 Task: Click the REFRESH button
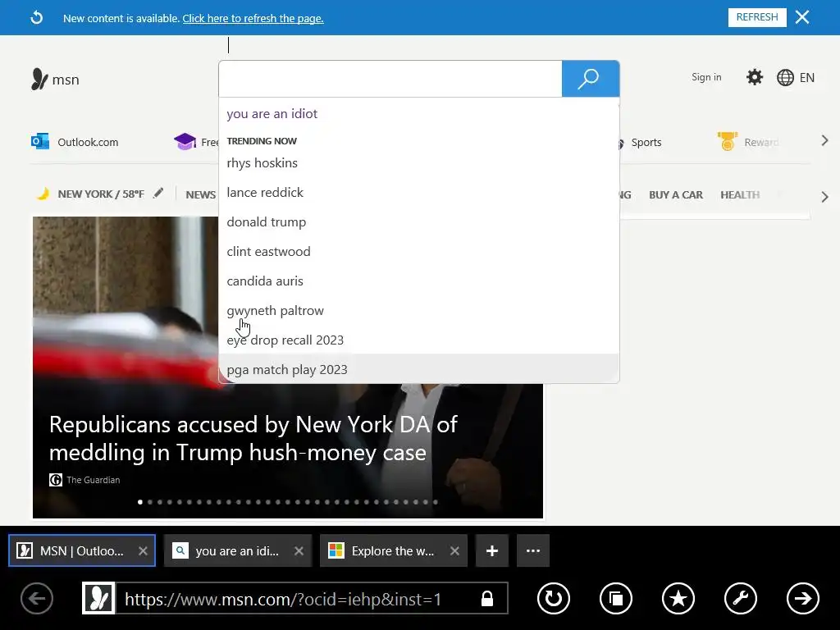click(757, 17)
